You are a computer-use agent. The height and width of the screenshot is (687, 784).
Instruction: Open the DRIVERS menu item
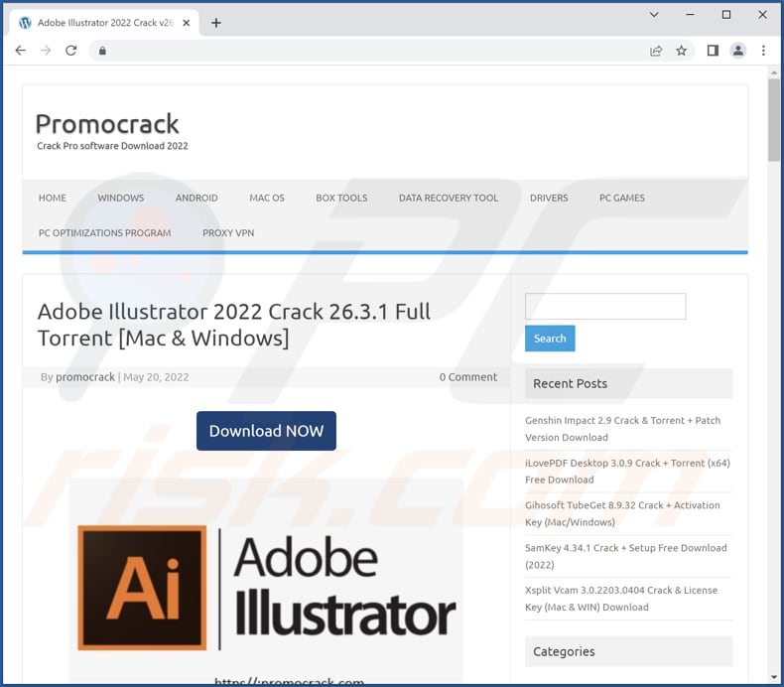tap(549, 199)
